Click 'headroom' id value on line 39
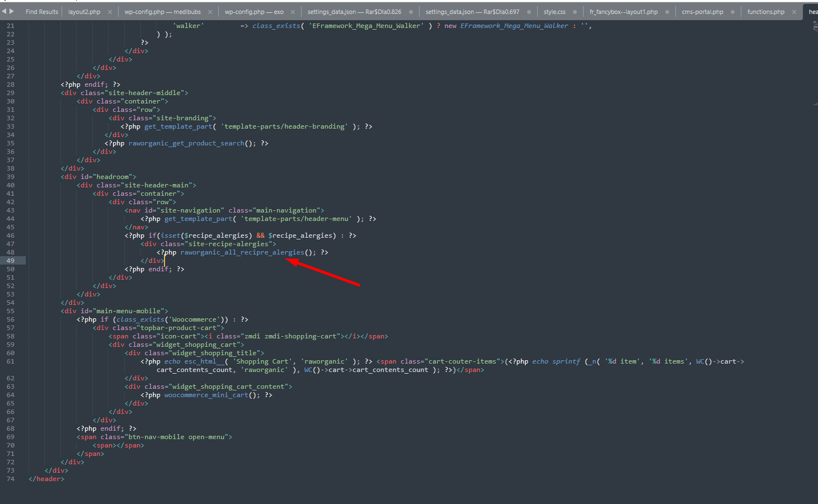 pos(112,177)
